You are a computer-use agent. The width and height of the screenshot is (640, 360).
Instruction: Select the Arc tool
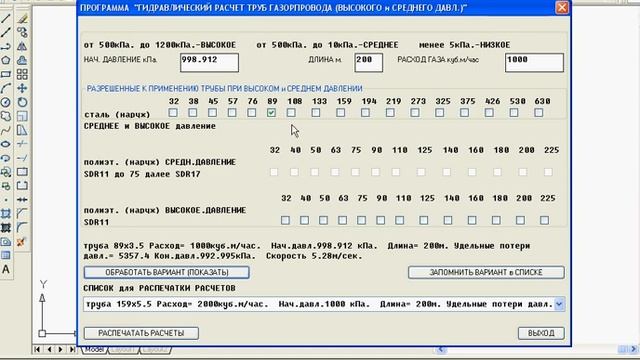click(x=6, y=88)
